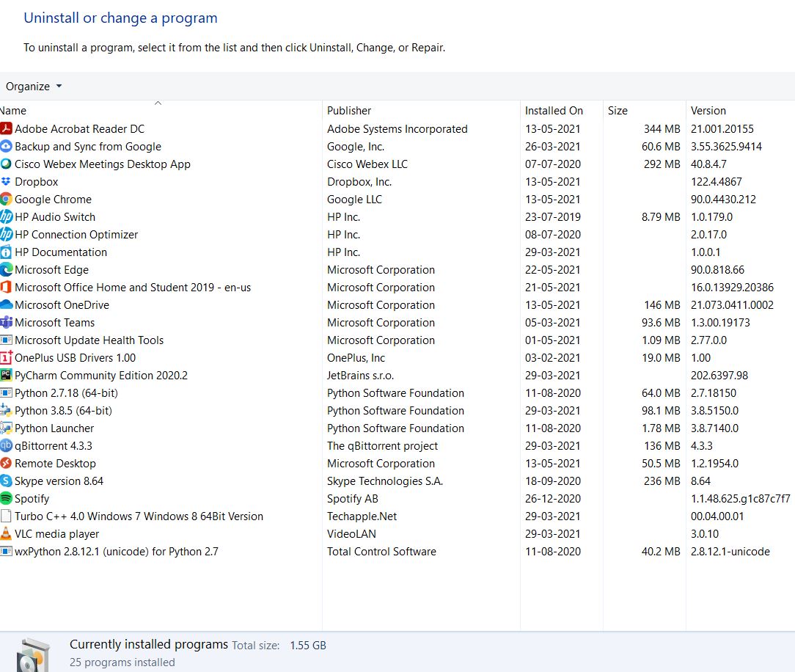Click the wxPython 2.8.12.1 icon

click(x=6, y=551)
